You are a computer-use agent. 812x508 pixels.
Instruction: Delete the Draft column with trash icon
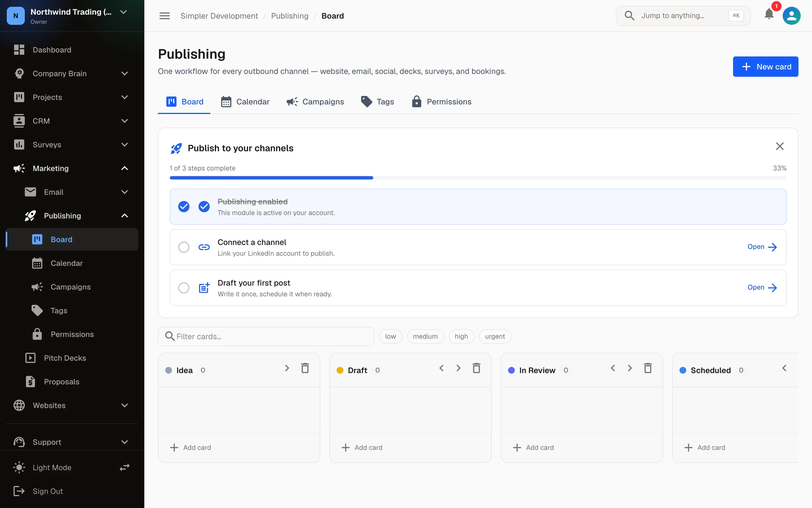pos(476,368)
